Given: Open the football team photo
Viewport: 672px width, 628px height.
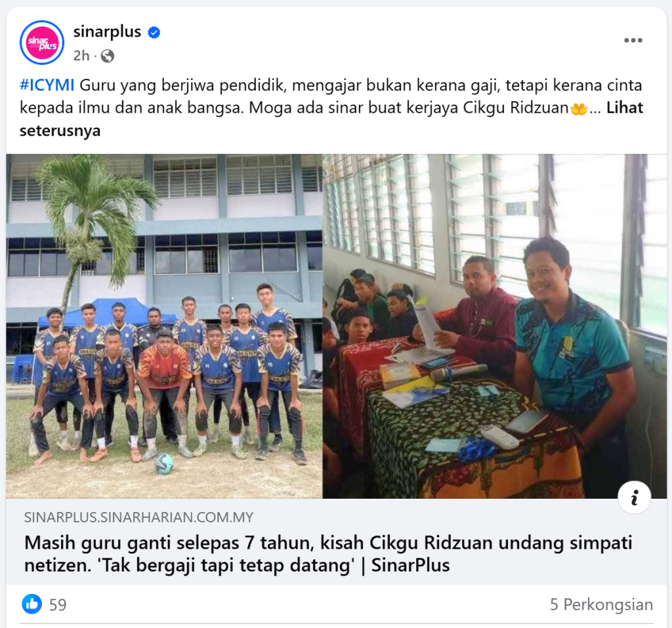Looking at the screenshot, I should [164, 326].
